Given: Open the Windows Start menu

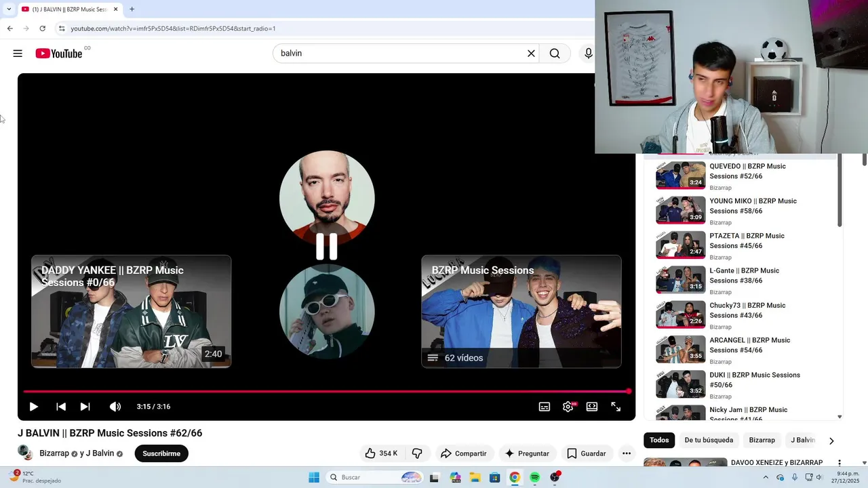Looking at the screenshot, I should click(x=314, y=477).
